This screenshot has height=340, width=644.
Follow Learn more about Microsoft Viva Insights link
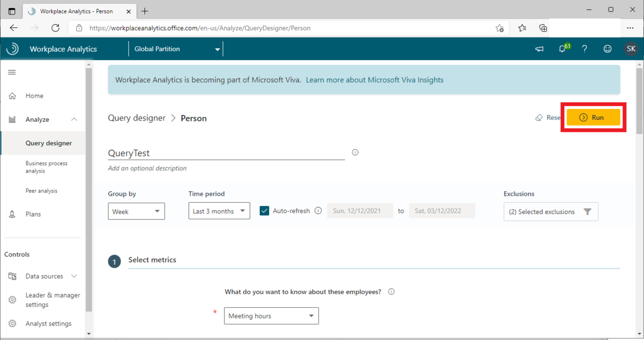tap(375, 80)
